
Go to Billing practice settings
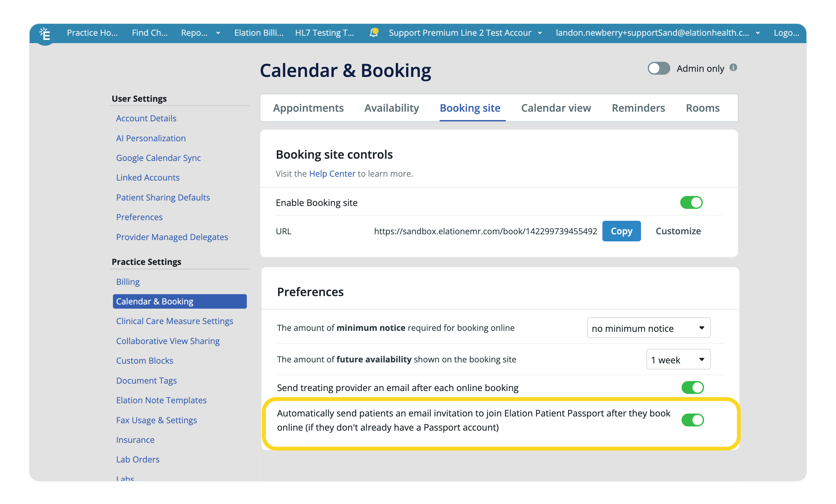point(128,282)
